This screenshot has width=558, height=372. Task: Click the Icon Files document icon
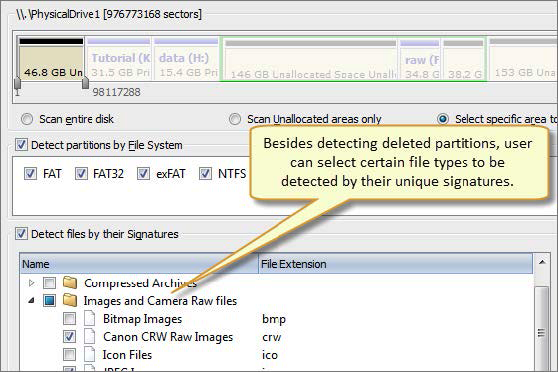point(90,354)
